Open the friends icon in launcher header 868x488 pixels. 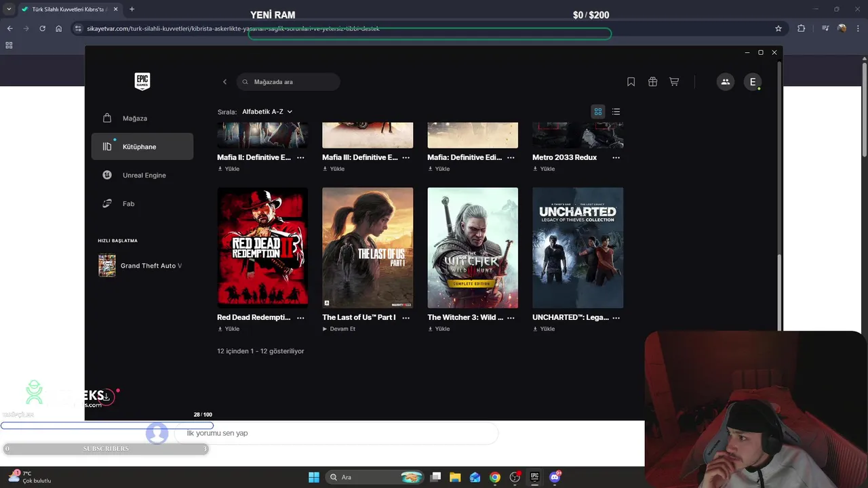click(726, 82)
